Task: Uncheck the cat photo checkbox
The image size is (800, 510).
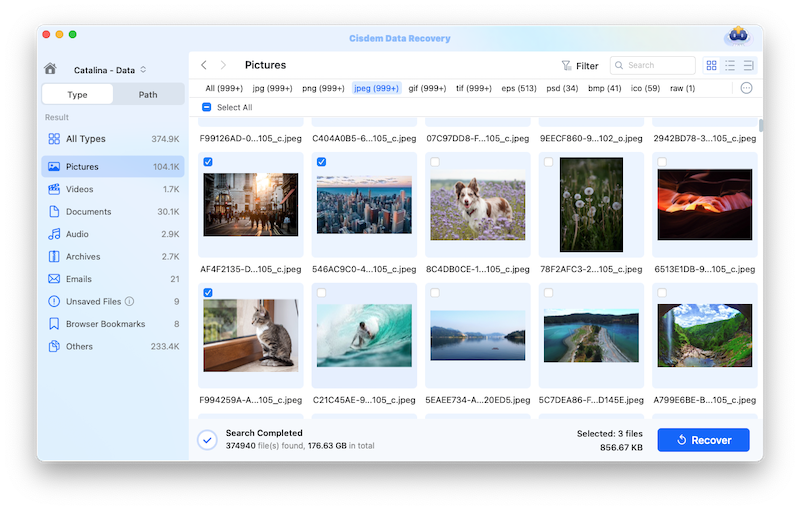Action: click(x=207, y=292)
